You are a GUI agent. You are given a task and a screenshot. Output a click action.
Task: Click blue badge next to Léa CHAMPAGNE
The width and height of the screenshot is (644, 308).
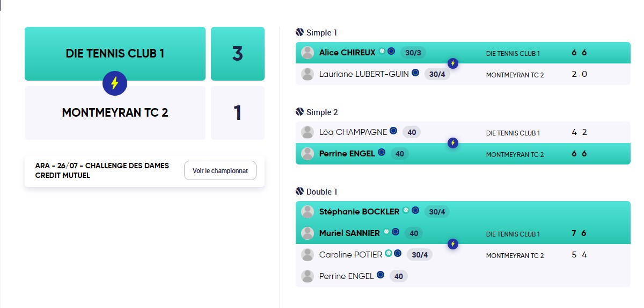(393, 131)
